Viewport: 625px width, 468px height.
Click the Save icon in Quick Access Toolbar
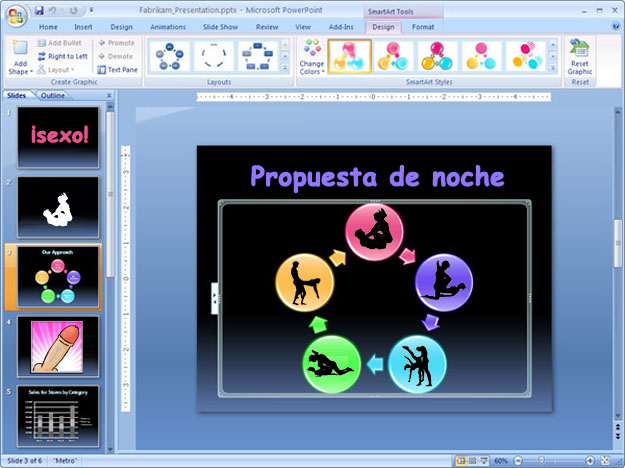tap(39, 10)
